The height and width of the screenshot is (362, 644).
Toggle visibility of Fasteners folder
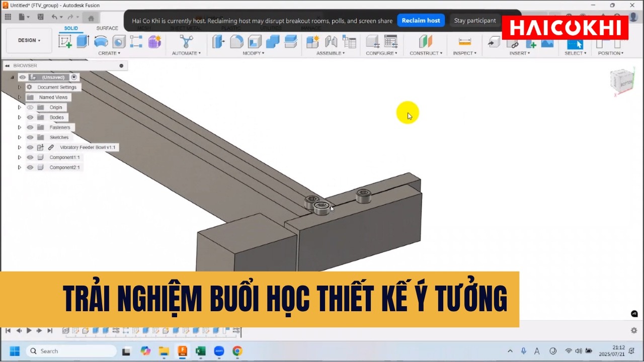[x=30, y=127]
